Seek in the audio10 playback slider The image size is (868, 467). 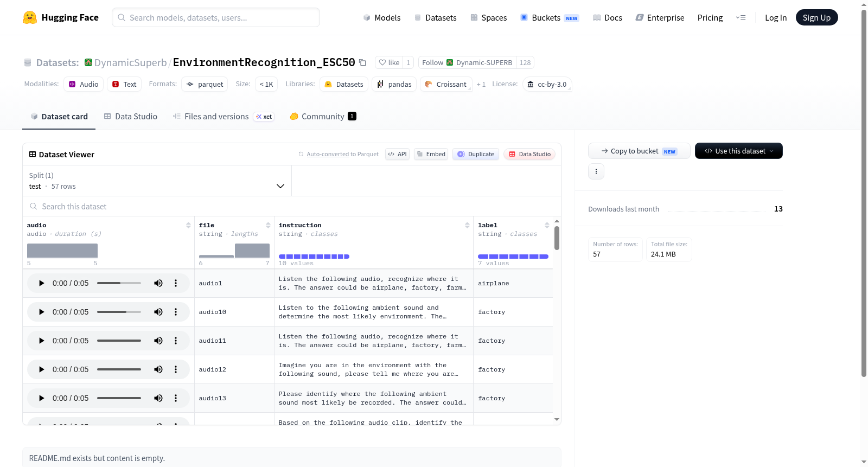119,312
